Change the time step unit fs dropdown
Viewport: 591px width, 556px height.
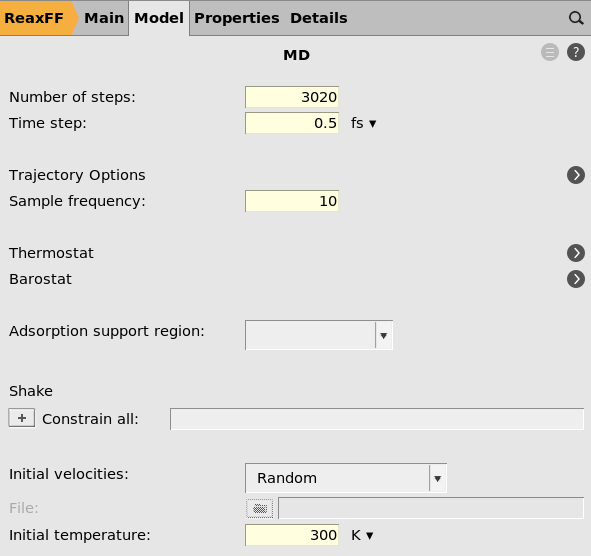coord(363,123)
